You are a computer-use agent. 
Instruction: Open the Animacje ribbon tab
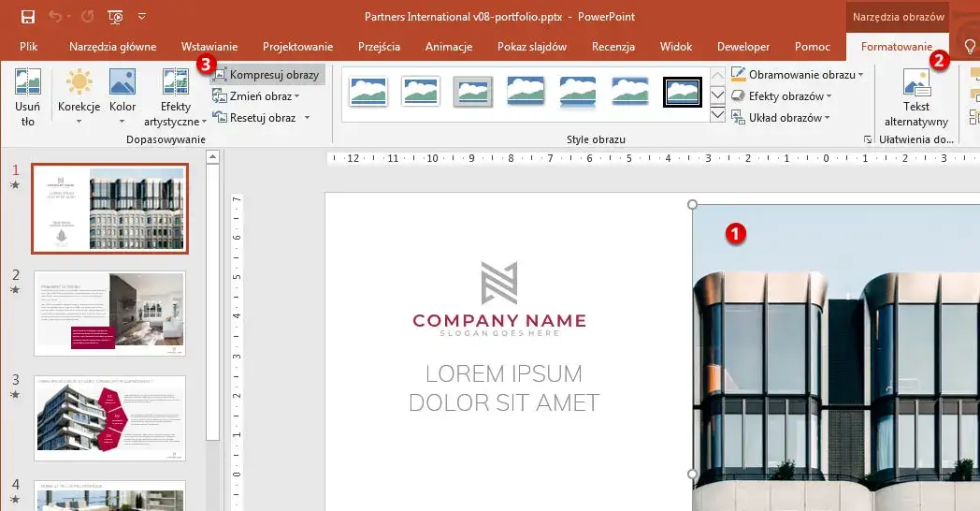pyautogui.click(x=449, y=47)
